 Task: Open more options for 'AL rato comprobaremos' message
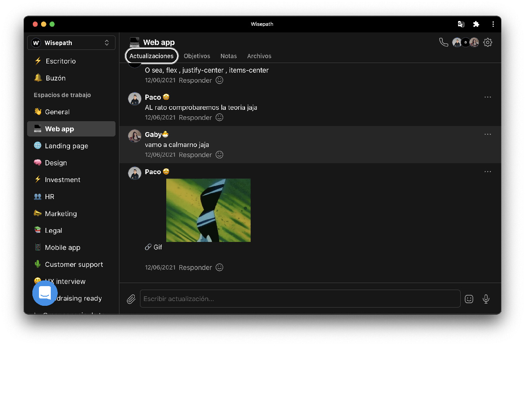tap(488, 97)
